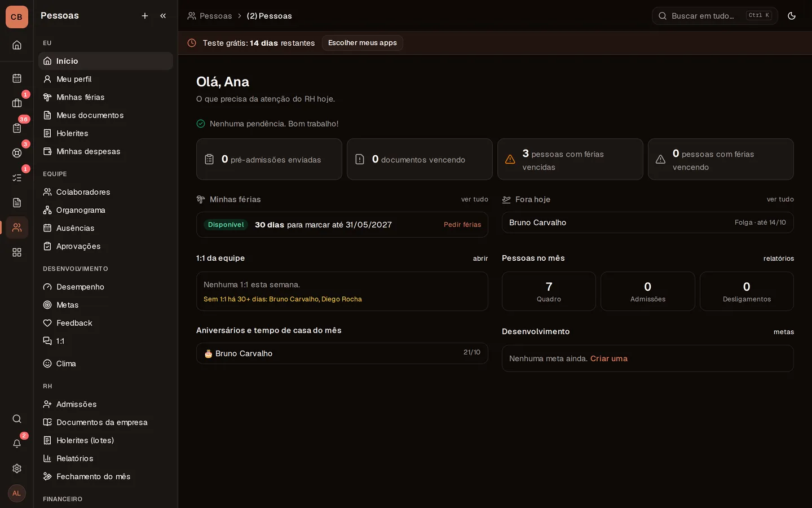Click the magnifier search icon in the left rail
812x508 pixels.
coord(17,419)
